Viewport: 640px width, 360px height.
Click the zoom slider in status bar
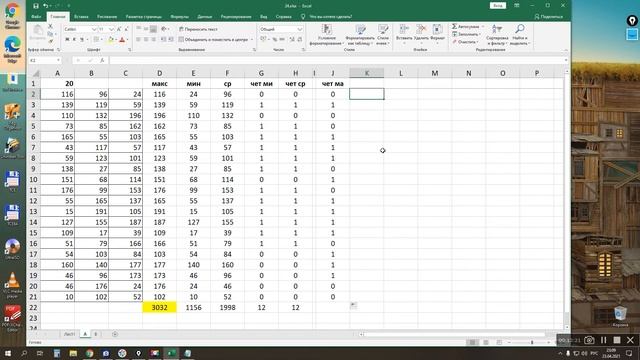(532, 342)
